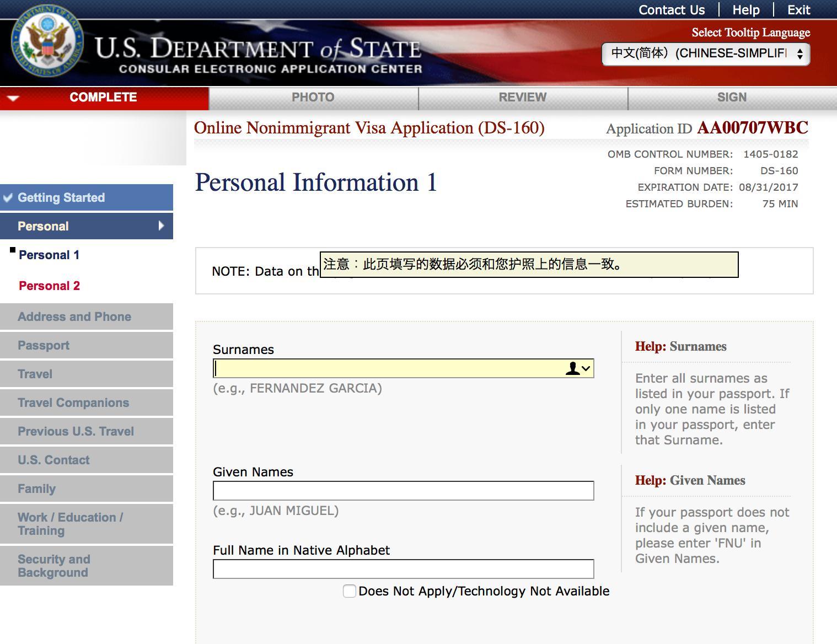Switch to the COMPLETE step tab

tap(104, 98)
